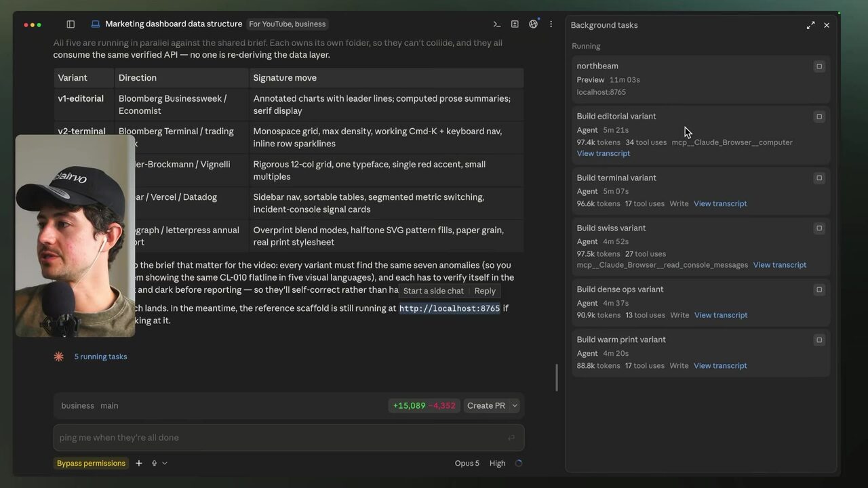Viewport: 868px width, 488px height.
Task: Click the For YouTube, business tag
Action: (x=287, y=24)
